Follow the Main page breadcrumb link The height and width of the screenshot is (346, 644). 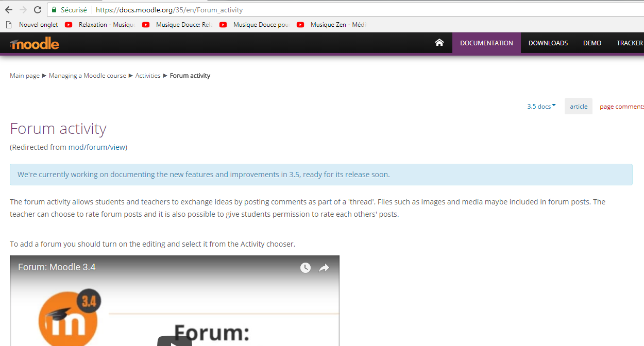(25, 76)
